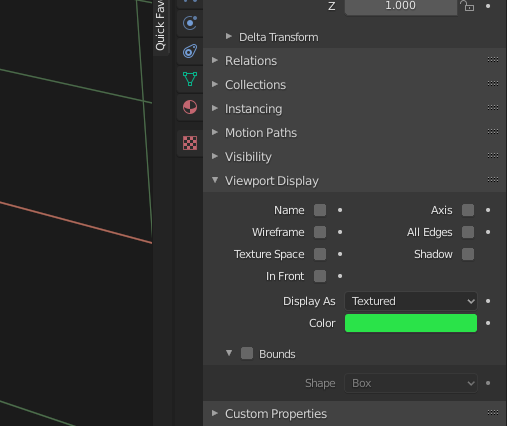Expand the Visibility panel
Screen dimensions: 507x426
215,156
